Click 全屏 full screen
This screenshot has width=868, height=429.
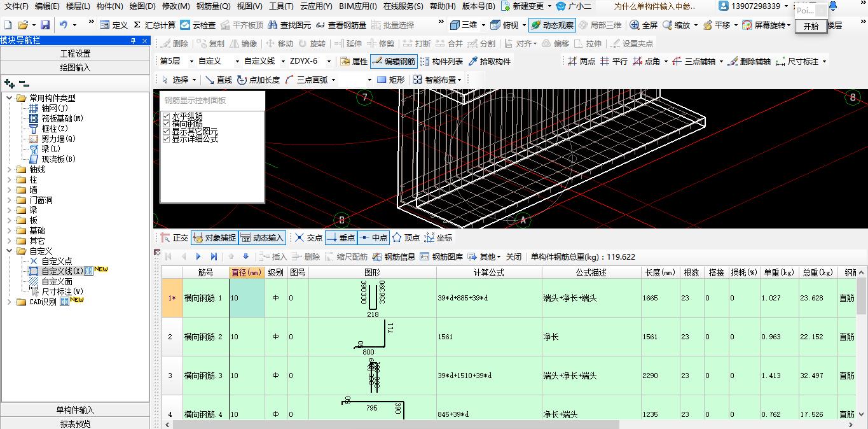point(644,25)
